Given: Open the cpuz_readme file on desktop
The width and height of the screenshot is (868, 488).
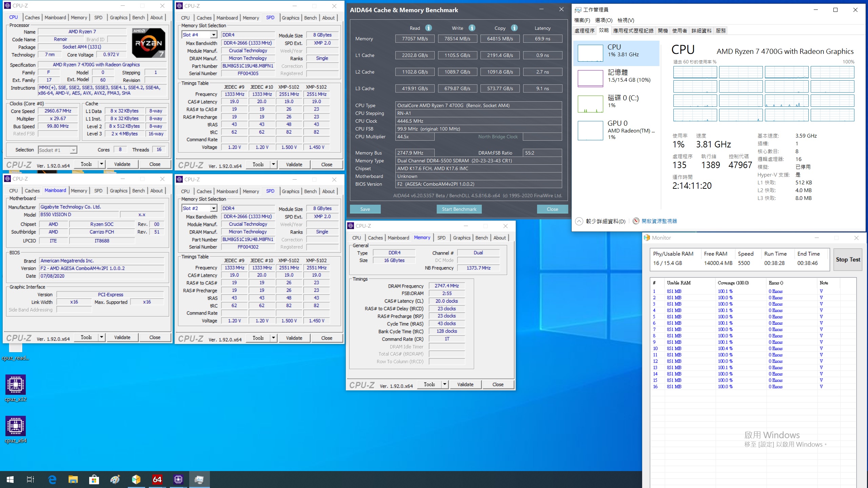Looking at the screenshot, I should 16,352.
